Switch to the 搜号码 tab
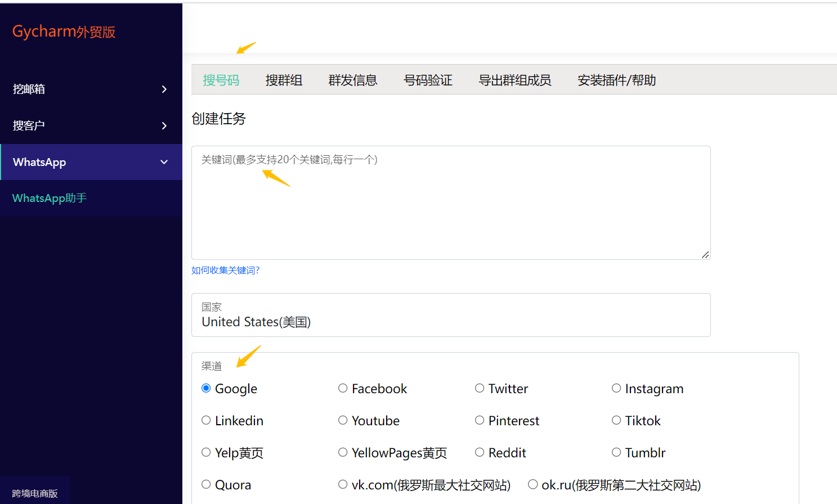Image resolution: width=837 pixels, height=504 pixels. [x=221, y=80]
